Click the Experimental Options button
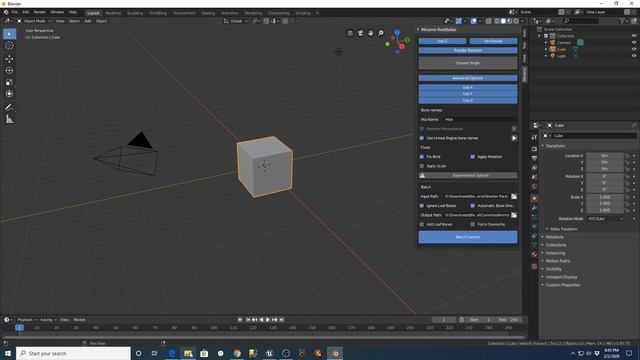640x360 pixels. click(x=468, y=176)
